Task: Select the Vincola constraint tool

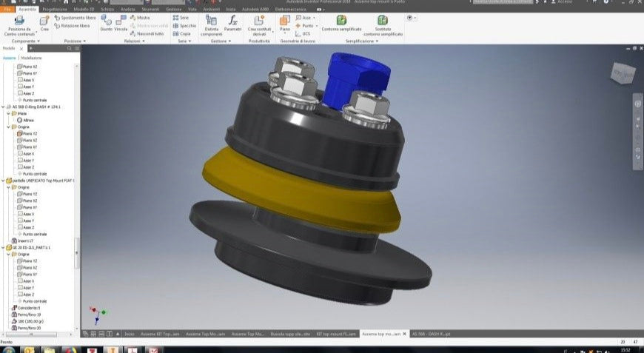Action: click(x=121, y=23)
